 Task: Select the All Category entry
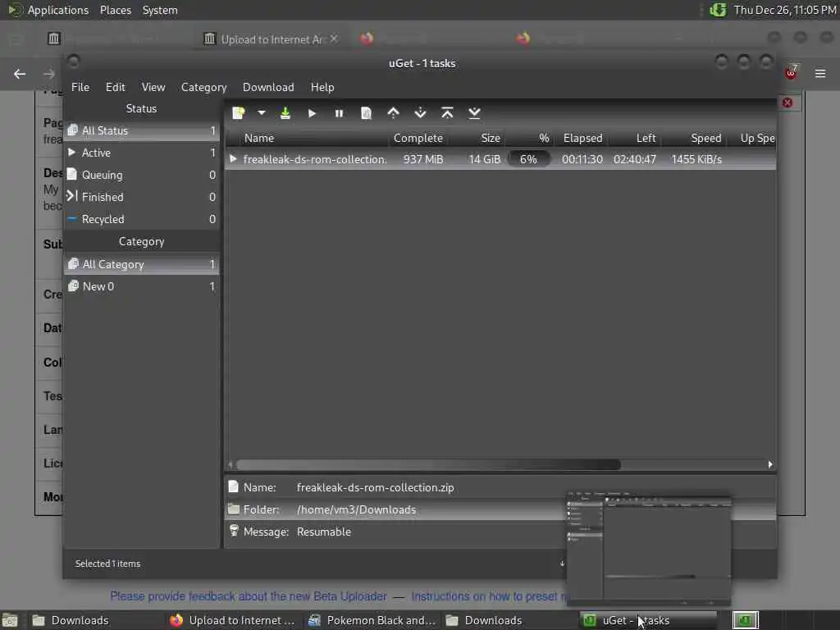142,264
